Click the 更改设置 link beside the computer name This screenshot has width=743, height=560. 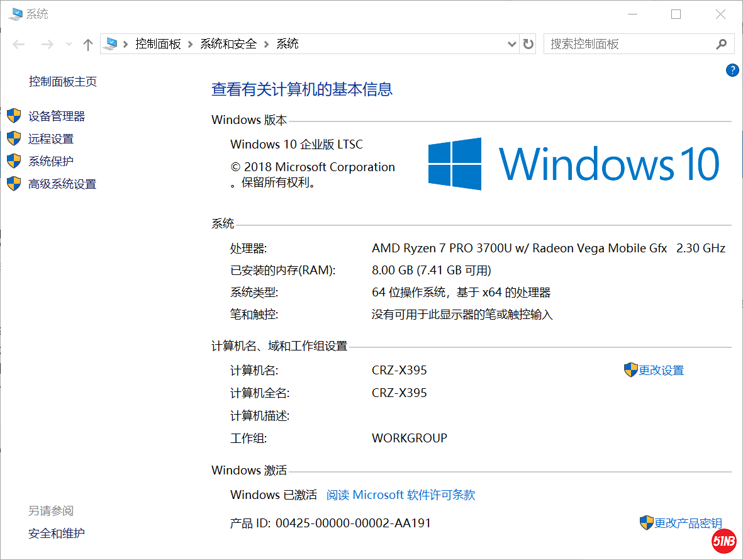pos(661,371)
